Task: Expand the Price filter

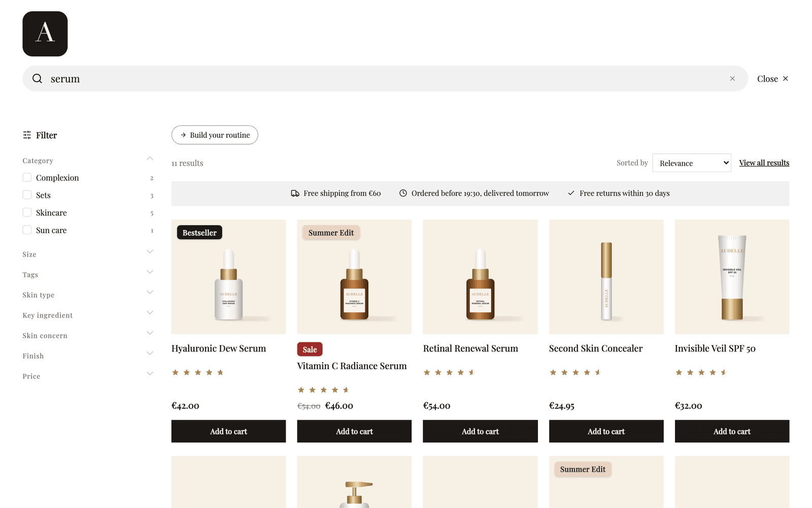Action: [150, 373]
